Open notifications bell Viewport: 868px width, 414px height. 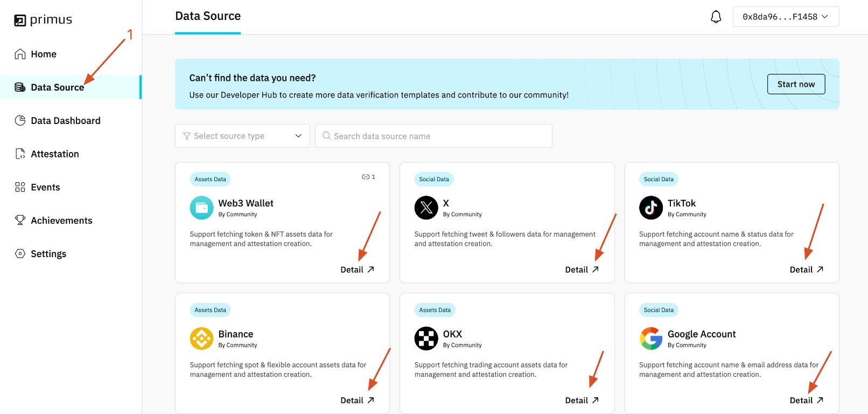[716, 17]
